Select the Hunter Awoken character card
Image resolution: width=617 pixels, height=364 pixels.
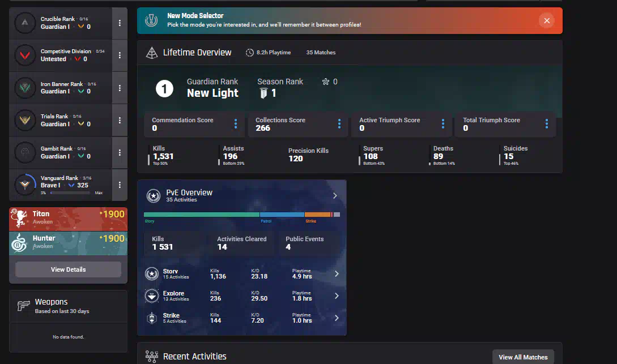click(68, 243)
